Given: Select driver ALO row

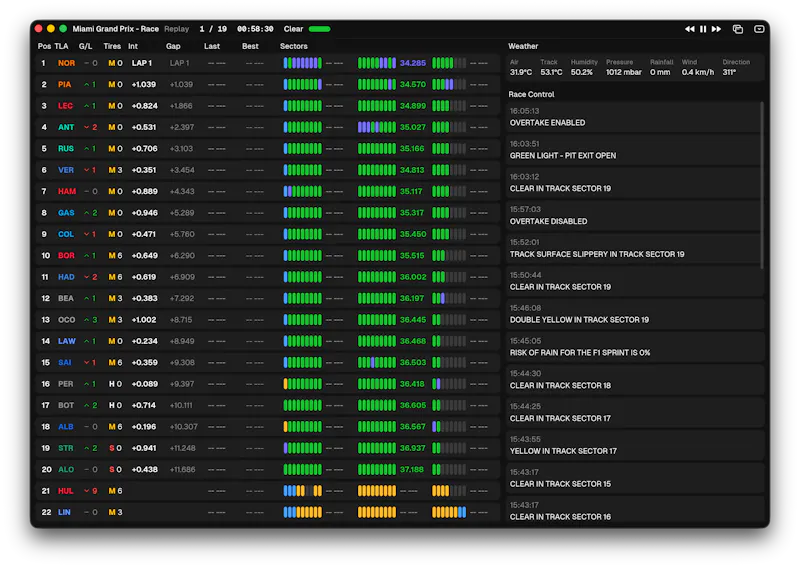Looking at the screenshot, I should click(x=267, y=470).
